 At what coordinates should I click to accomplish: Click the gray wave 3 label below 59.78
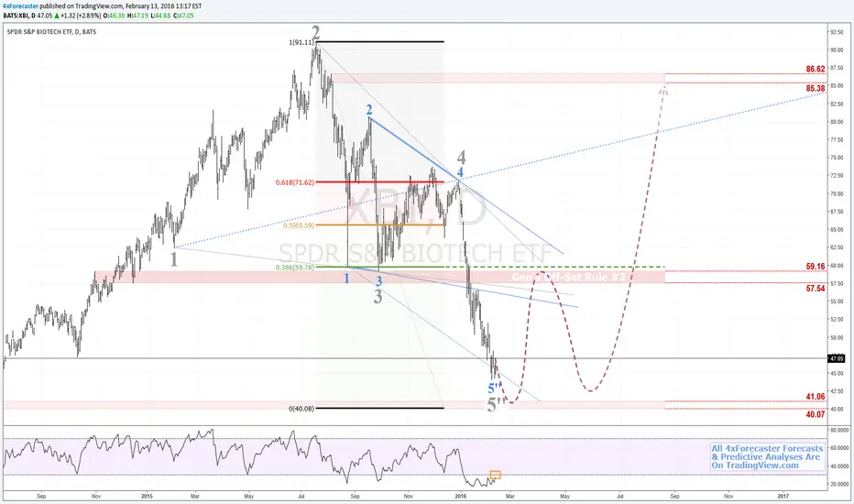pos(378,297)
